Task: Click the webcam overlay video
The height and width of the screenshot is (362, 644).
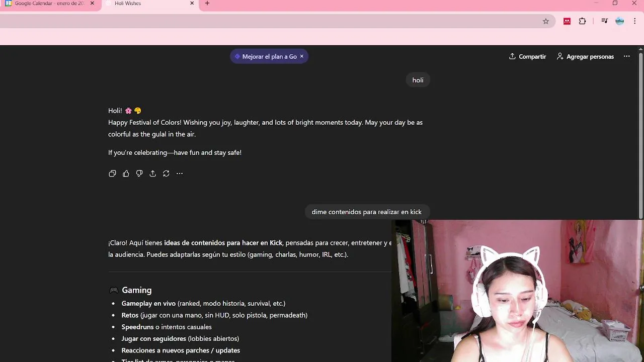Action: point(518,291)
